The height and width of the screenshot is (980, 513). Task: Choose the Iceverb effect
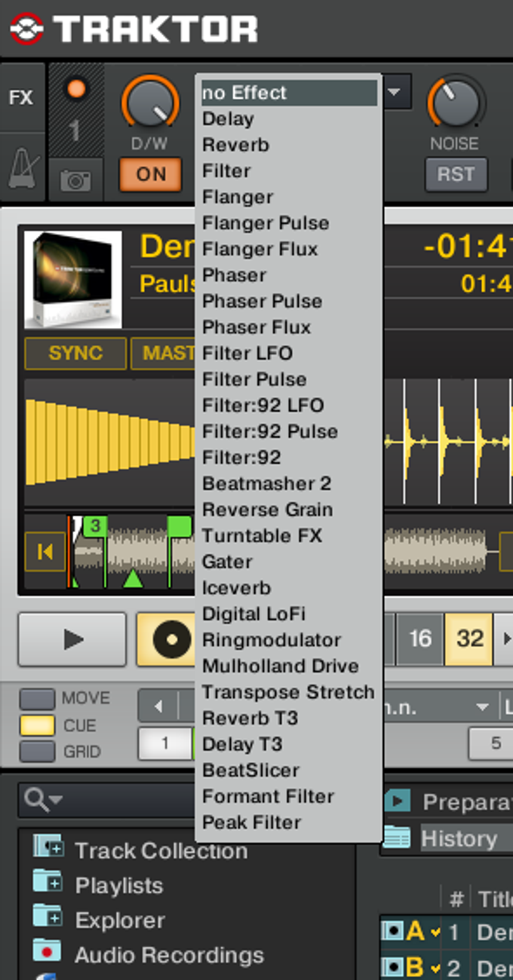click(289, 589)
